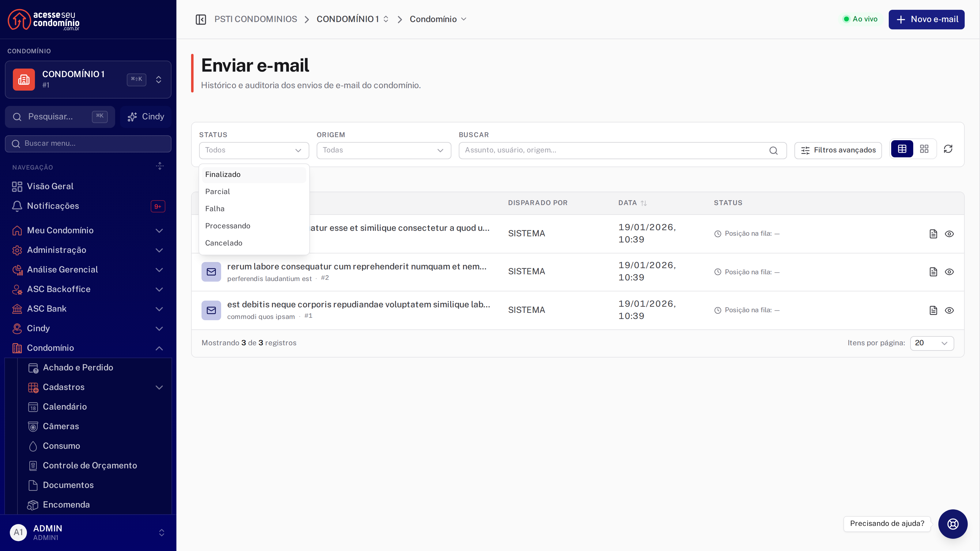Collapse the Condomínio menu section
The width and height of the screenshot is (980, 551).
click(x=88, y=348)
